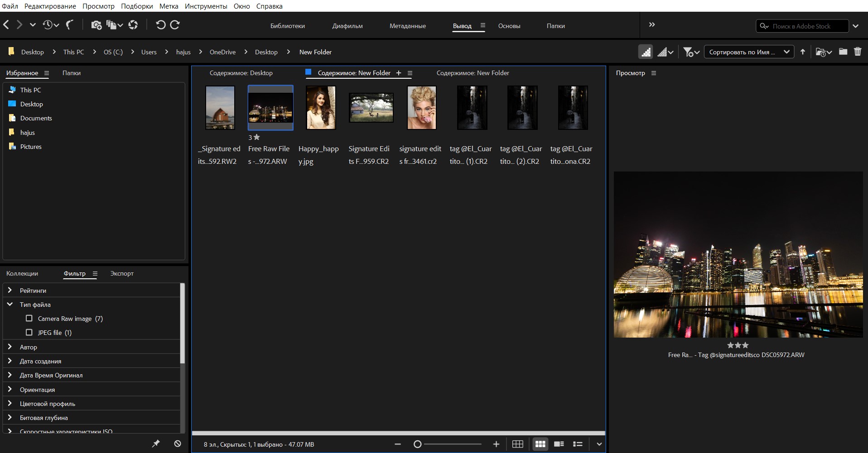Collapse the Тип файла filter section
The image size is (868, 453).
[10, 305]
